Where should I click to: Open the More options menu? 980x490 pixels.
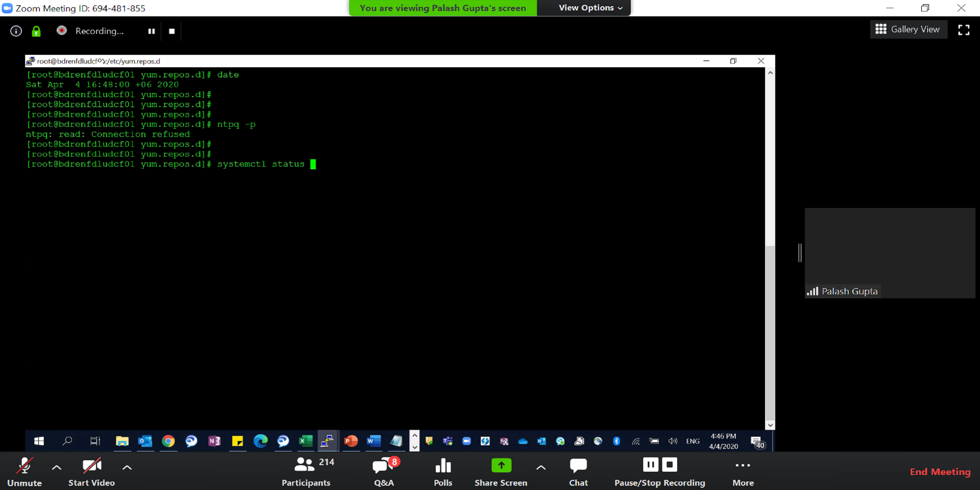tap(743, 472)
